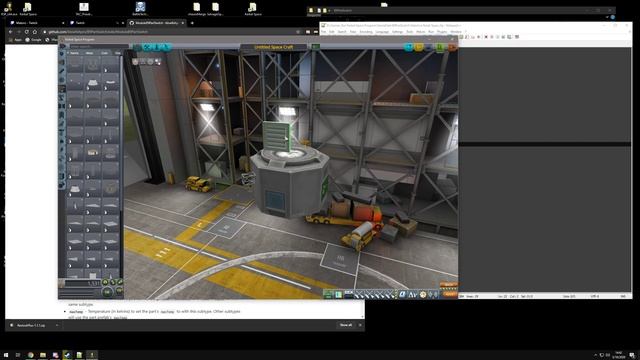The image size is (640, 360).
Task: Sort parts by Size
Action: point(118,53)
